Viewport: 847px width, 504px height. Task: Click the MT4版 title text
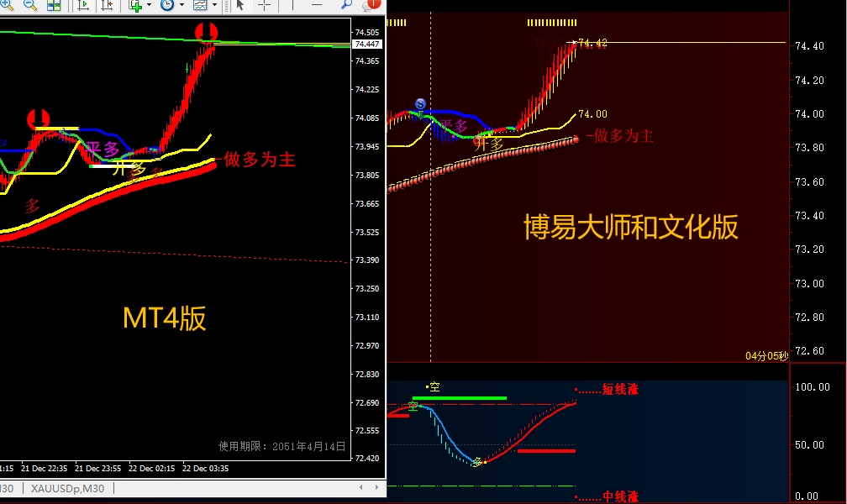pyautogui.click(x=164, y=318)
